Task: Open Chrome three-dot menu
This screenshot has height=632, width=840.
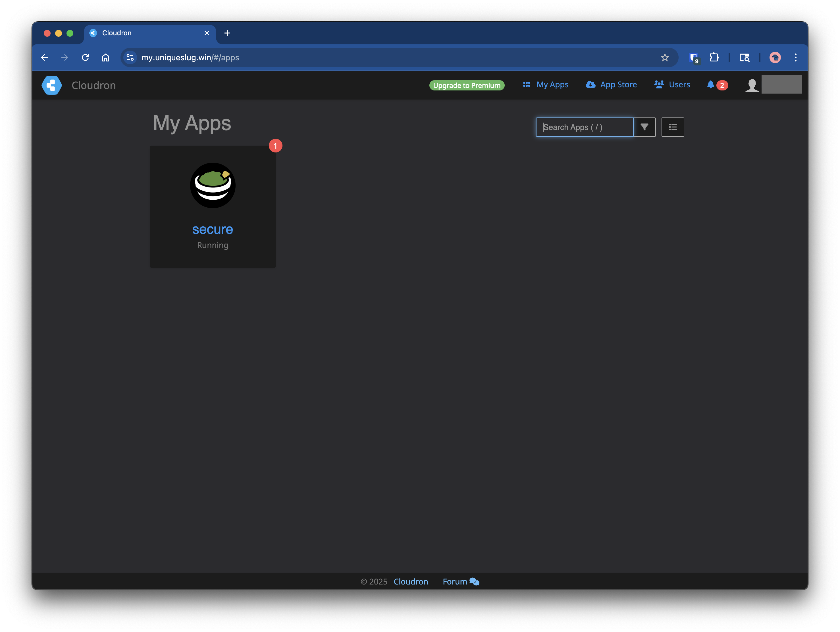Action: click(x=795, y=57)
